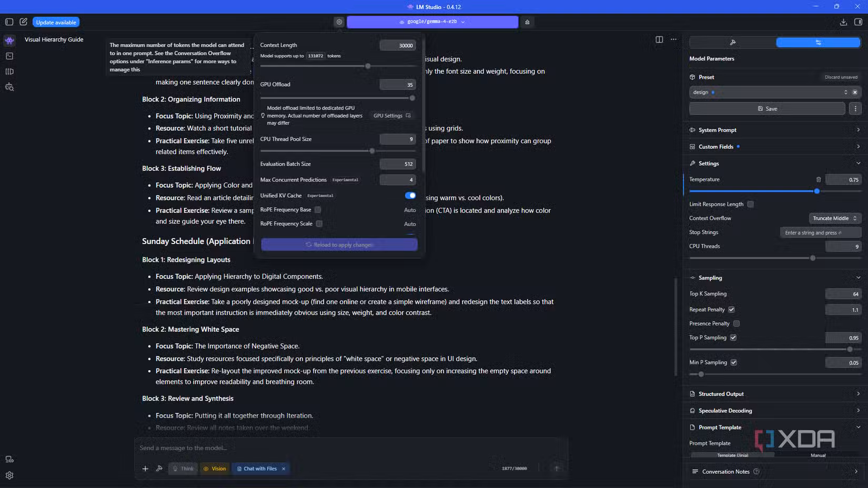
Task: Open the Chat section in left sidebar
Action: tap(9, 40)
